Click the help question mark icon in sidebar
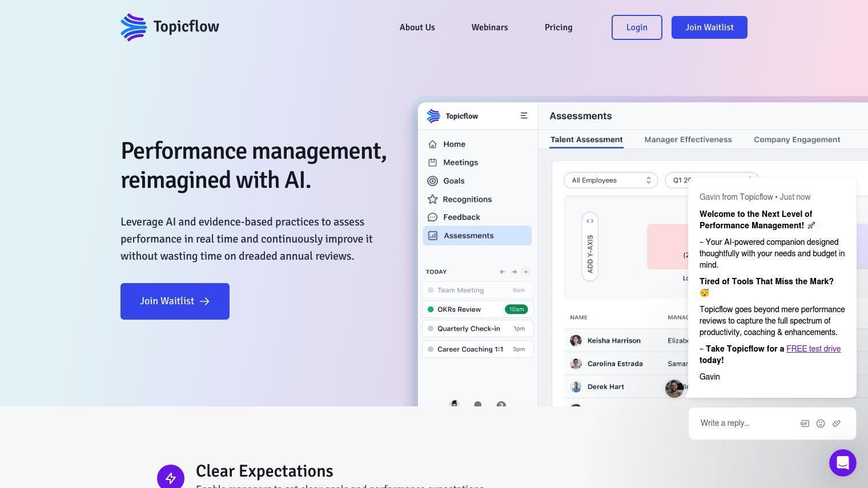This screenshot has width=868, height=488. [x=501, y=404]
